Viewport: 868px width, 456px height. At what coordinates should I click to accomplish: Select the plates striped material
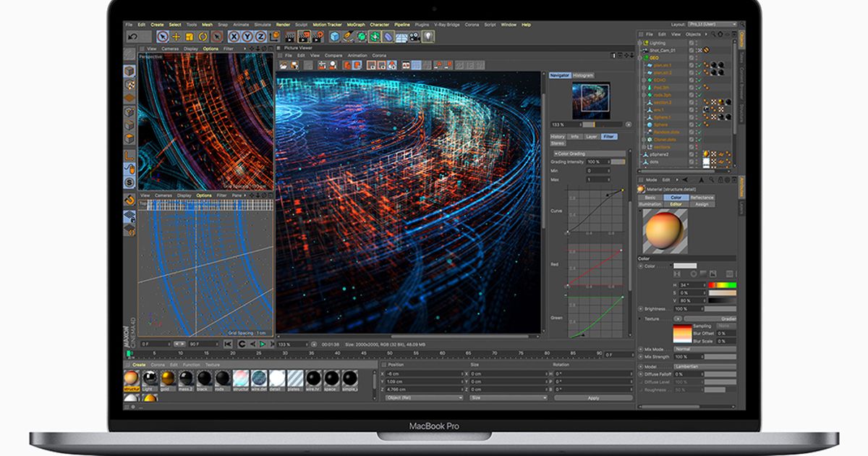295,379
